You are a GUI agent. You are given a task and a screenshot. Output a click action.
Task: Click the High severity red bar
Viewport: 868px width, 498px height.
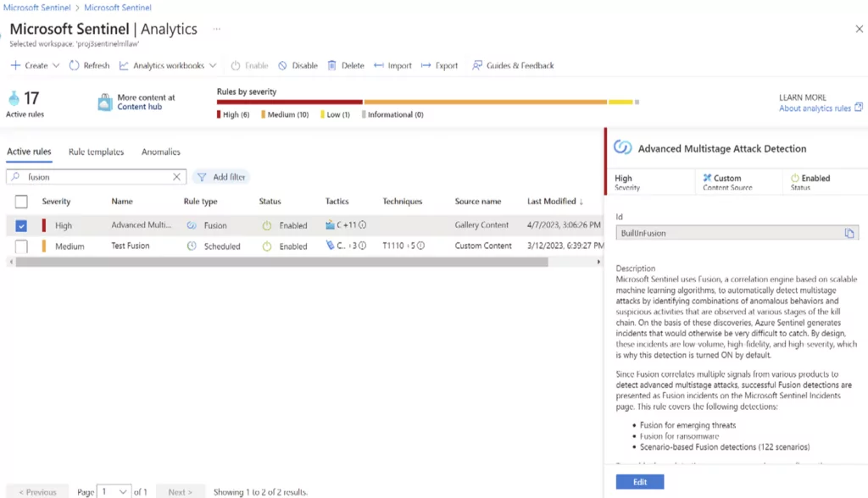(290, 102)
